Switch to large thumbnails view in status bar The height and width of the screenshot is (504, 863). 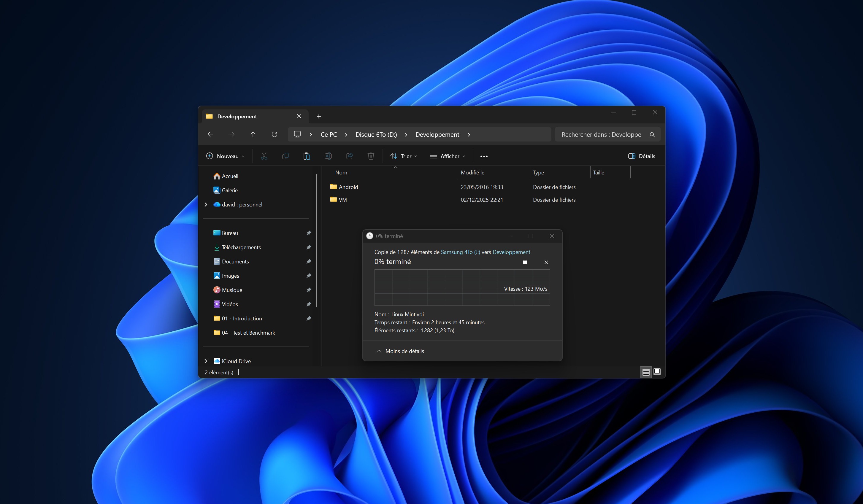pos(657,372)
